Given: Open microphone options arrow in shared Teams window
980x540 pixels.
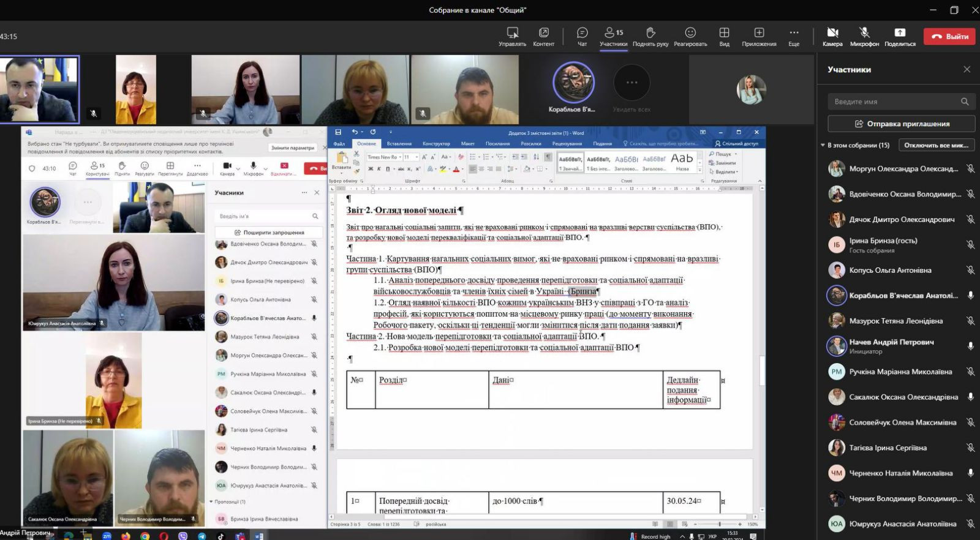Looking at the screenshot, I should click(x=265, y=168).
